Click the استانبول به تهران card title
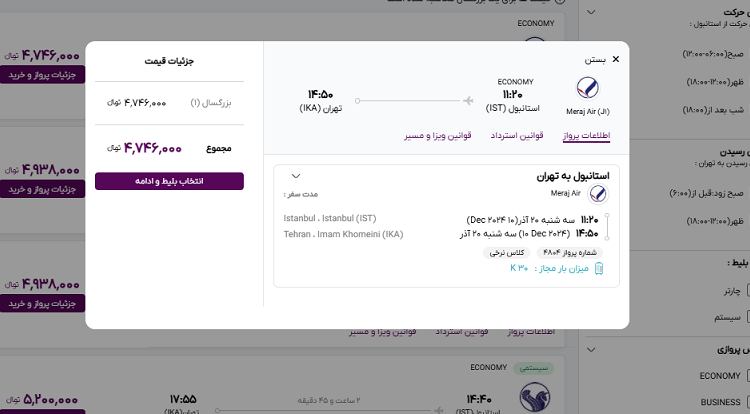The image size is (750, 414). pos(573,176)
